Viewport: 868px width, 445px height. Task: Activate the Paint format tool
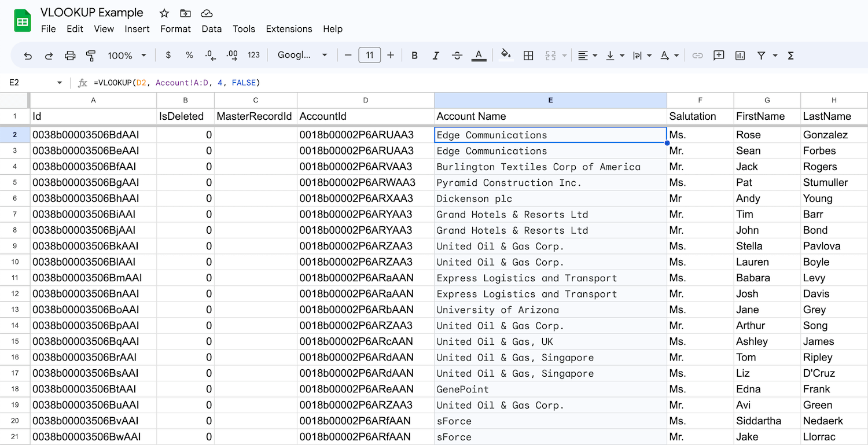pyautogui.click(x=91, y=56)
